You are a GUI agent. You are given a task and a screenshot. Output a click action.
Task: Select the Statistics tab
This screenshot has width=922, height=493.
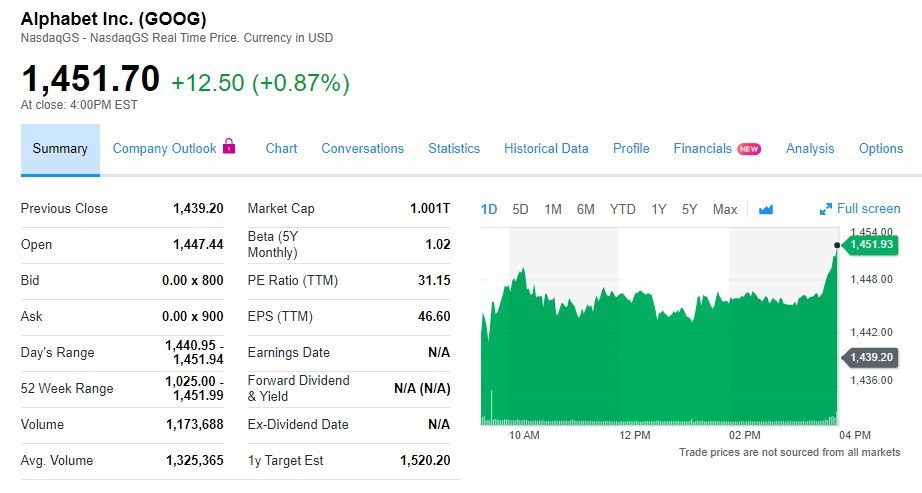[454, 149]
